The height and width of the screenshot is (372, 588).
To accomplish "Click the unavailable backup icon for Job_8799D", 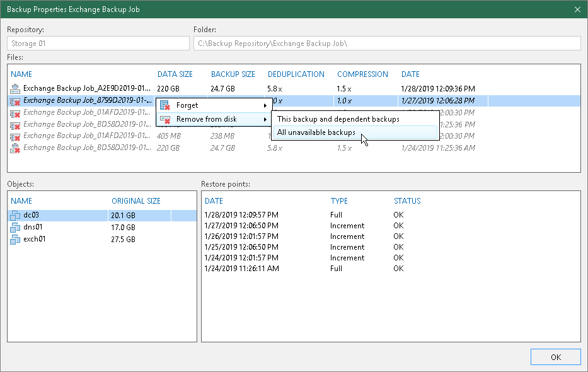I will point(16,101).
